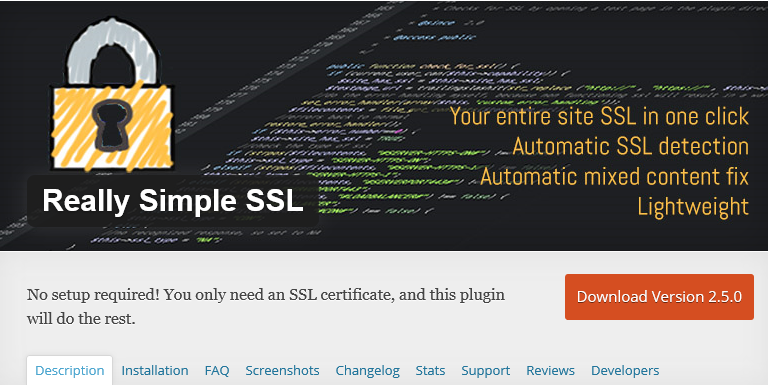Download Version 2.5.0 of the plugin
This screenshot has height=387, width=768.
point(659,297)
